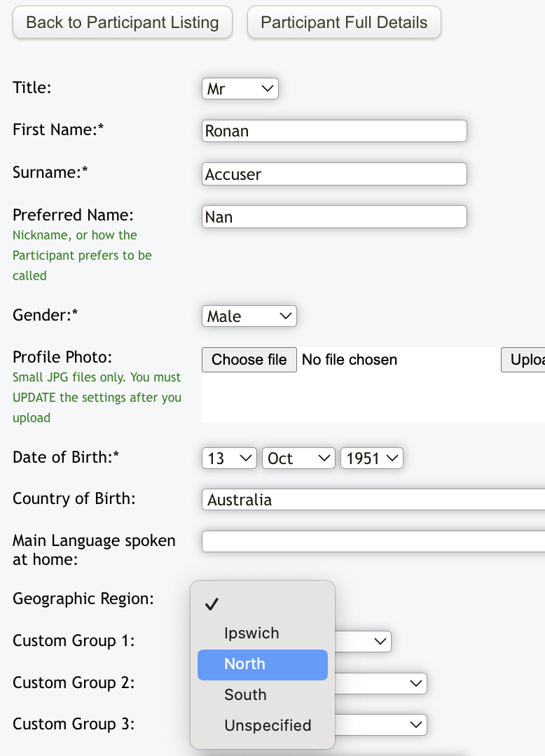Click the Country of Birth field
The image size is (545, 756).
(373, 500)
